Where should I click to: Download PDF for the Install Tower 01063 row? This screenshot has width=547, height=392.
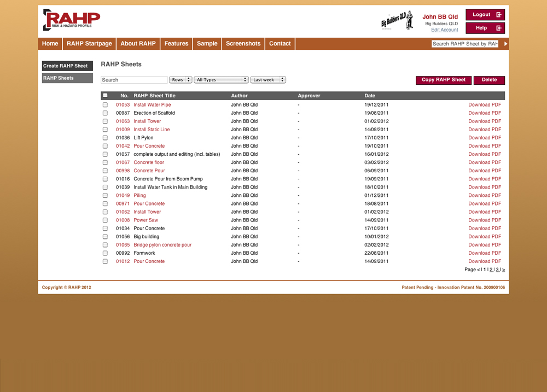(x=484, y=121)
